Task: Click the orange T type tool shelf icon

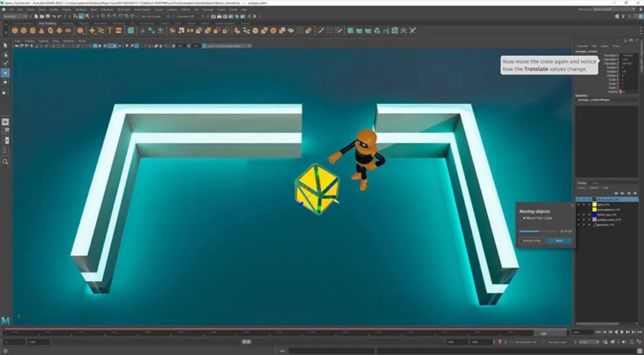Action: coord(109,30)
